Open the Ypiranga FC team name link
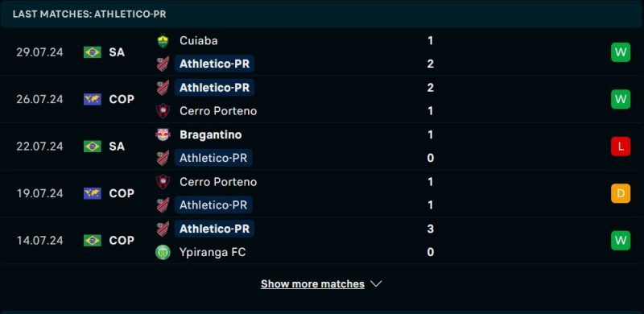The width and height of the screenshot is (644, 314). (213, 252)
